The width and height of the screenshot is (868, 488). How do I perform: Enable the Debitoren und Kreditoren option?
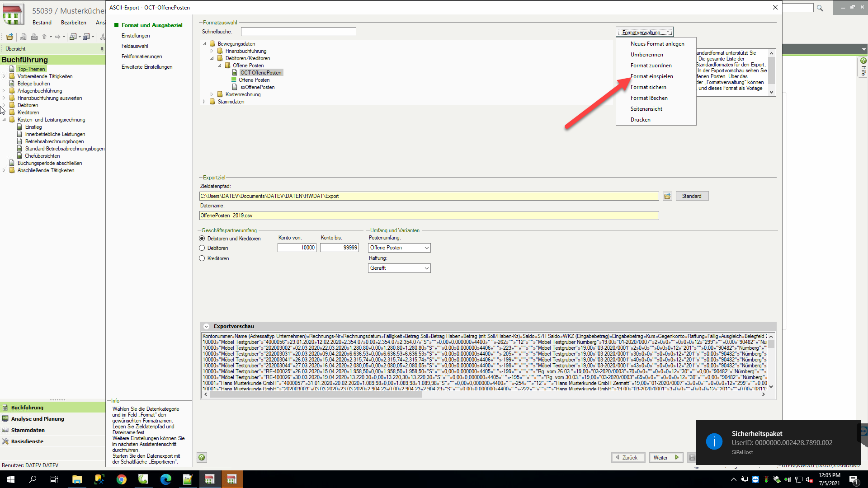pos(202,239)
